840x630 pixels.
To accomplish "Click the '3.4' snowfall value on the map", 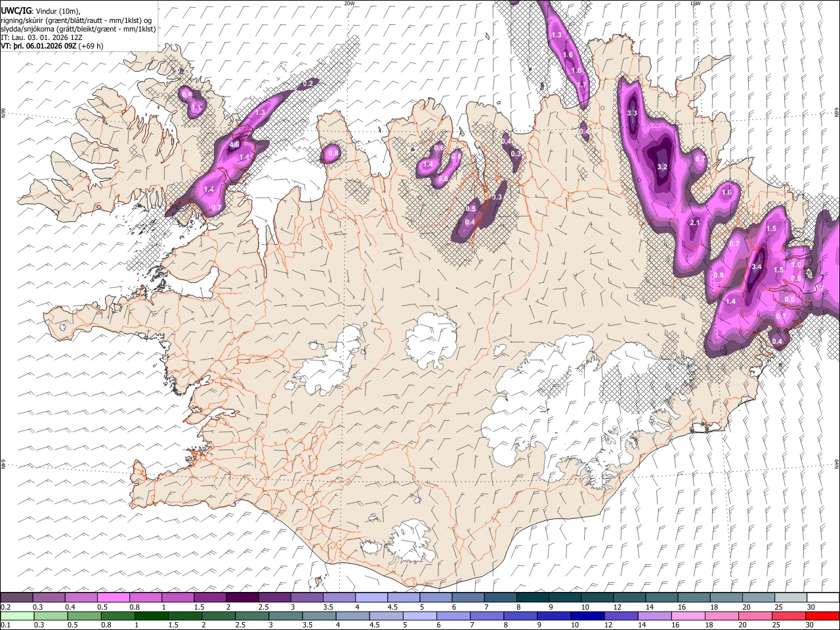I will pos(756,267).
